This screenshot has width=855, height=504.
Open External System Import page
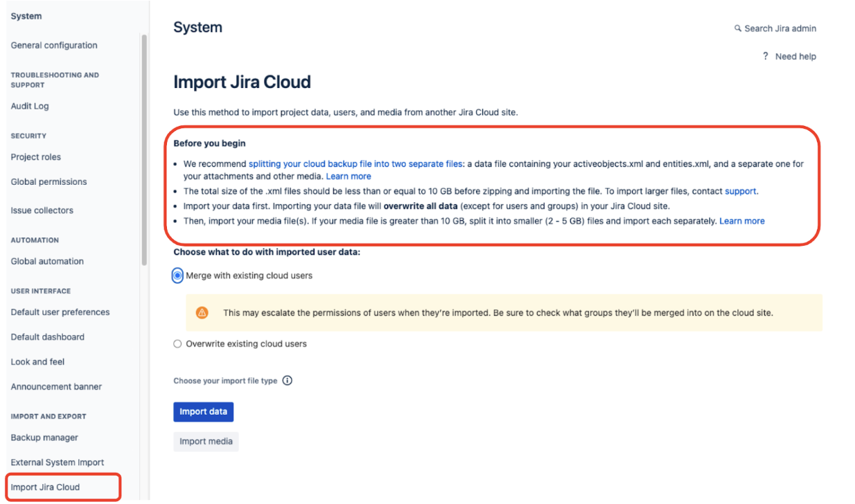coord(58,462)
